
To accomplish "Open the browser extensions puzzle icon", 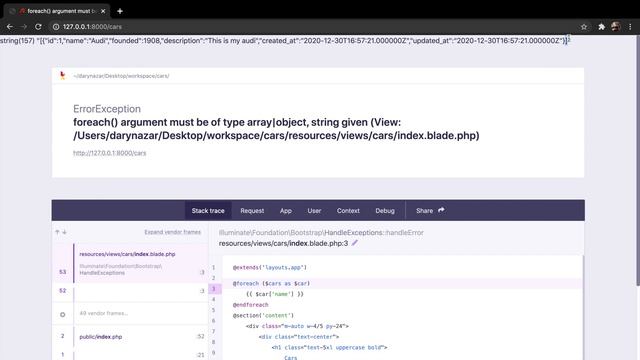I will 601,27.
